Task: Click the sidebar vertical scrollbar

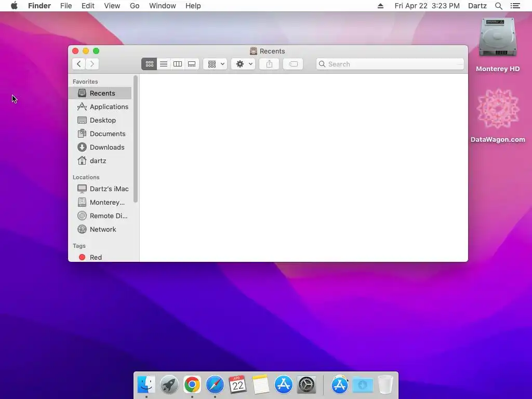Action: (x=136, y=139)
